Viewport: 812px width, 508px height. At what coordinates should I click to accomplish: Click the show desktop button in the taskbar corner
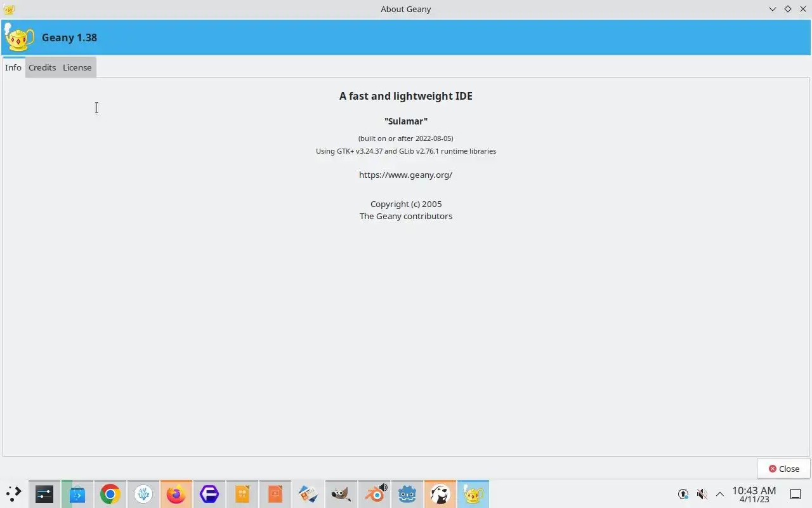796,494
